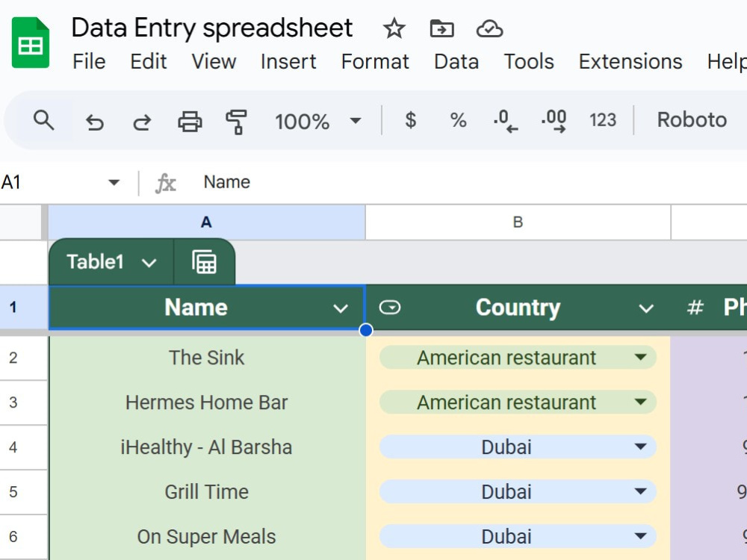Open the View menu
The height and width of the screenshot is (560, 747).
pyautogui.click(x=214, y=62)
